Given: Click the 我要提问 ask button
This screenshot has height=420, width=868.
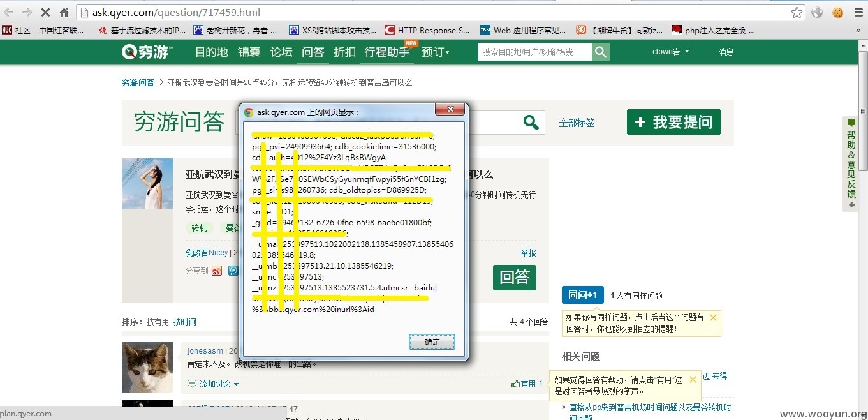Looking at the screenshot, I should coord(673,122).
